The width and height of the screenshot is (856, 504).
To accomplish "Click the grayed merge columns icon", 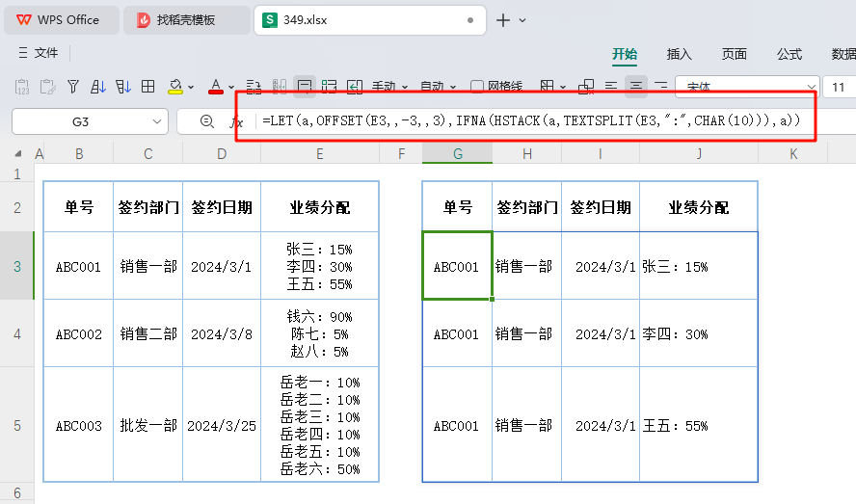I will coord(279,87).
